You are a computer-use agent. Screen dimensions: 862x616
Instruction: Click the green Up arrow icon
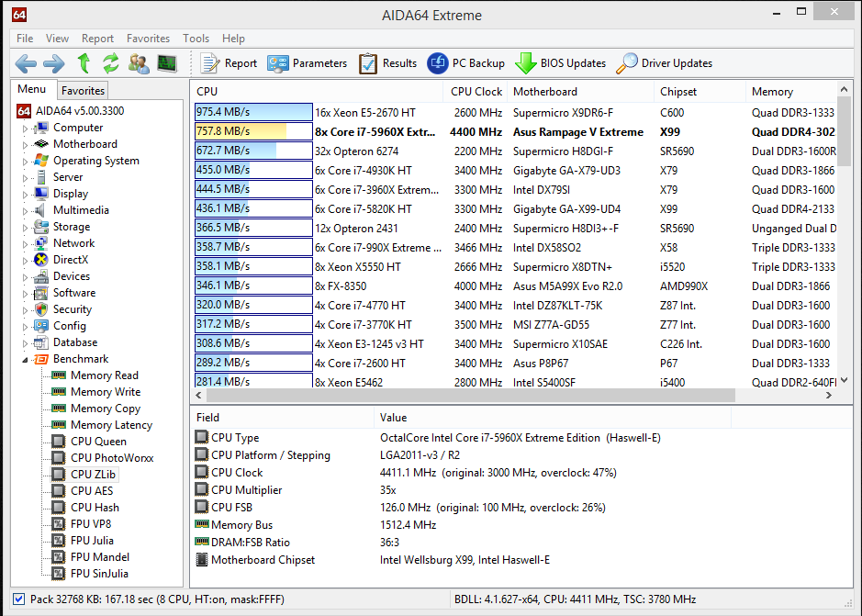pos(84,63)
